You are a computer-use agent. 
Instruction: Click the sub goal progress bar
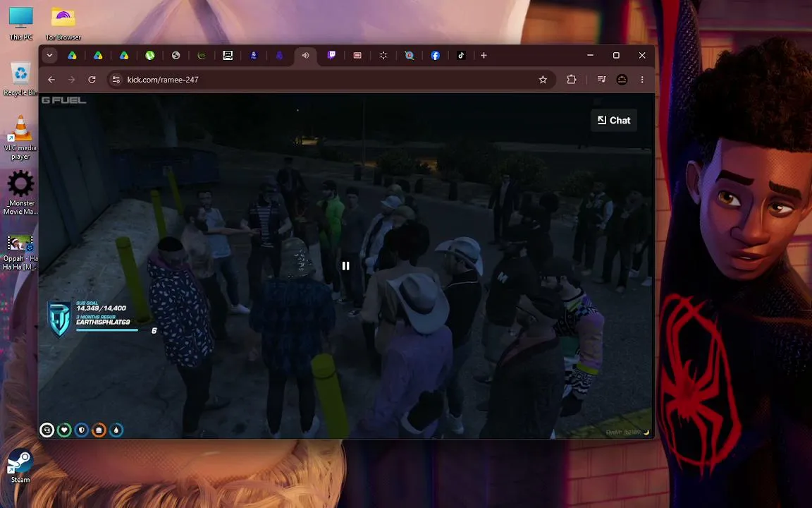[107, 329]
